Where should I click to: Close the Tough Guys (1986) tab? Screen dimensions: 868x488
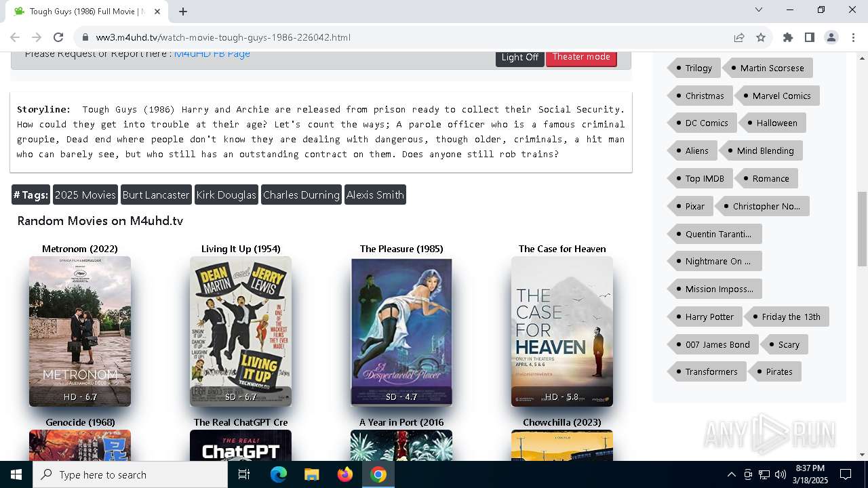tap(158, 11)
